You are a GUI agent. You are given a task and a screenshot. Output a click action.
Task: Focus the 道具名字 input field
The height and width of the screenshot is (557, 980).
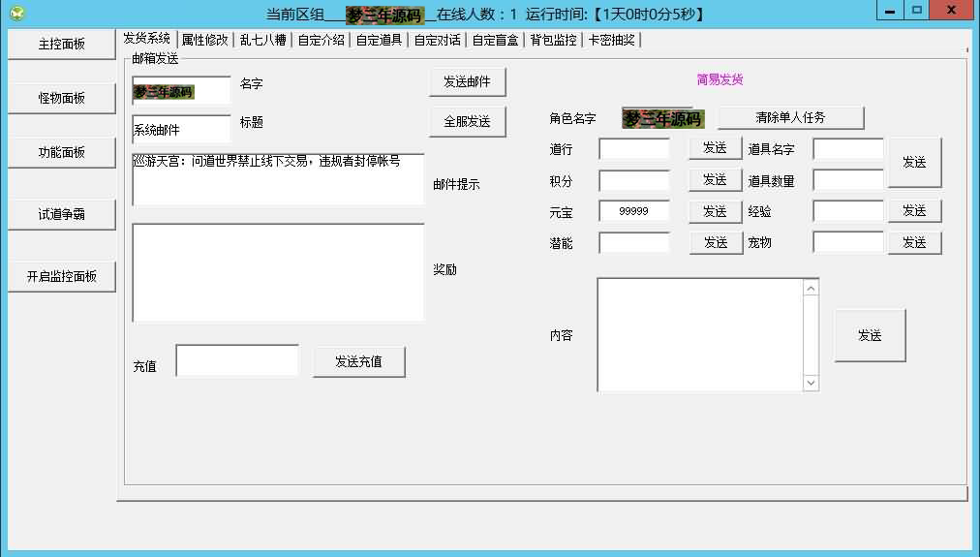pos(848,149)
